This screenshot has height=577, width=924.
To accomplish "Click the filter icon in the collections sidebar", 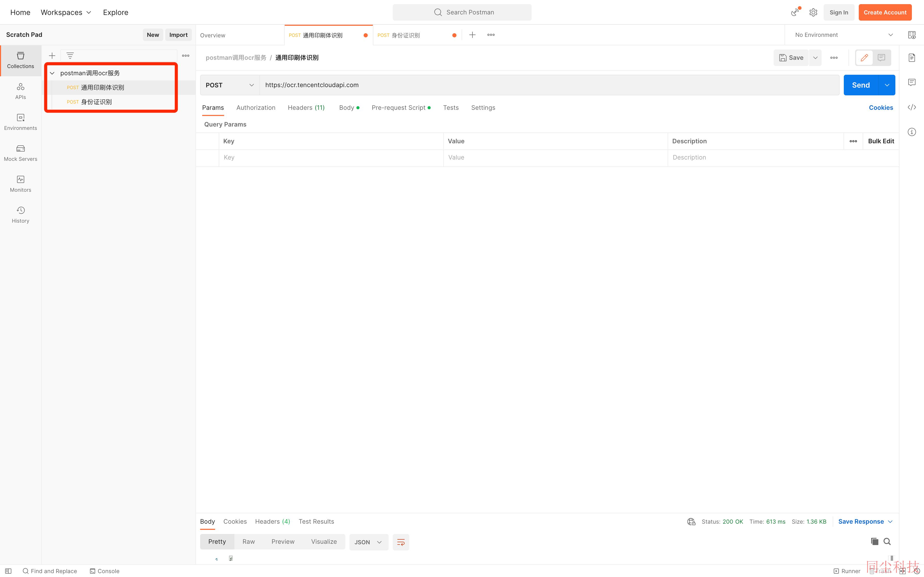I will (x=70, y=56).
